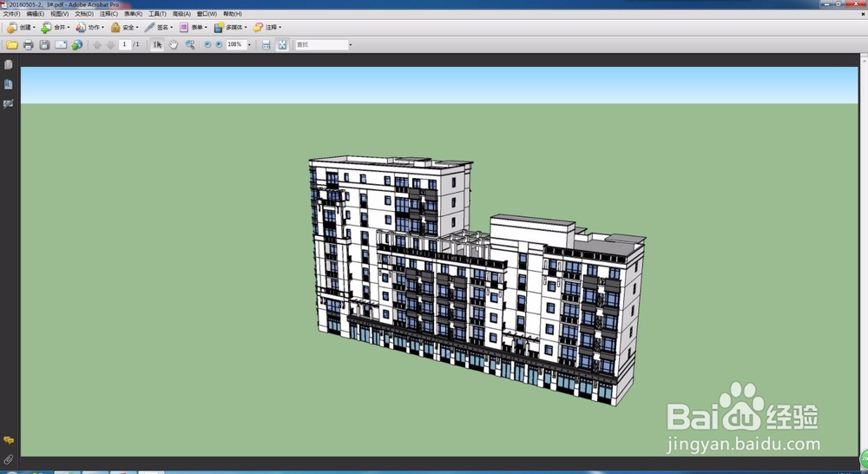Screen dimensions: 868x474
Task: Open the Signatures panel in sidebar
Action: coord(9,103)
